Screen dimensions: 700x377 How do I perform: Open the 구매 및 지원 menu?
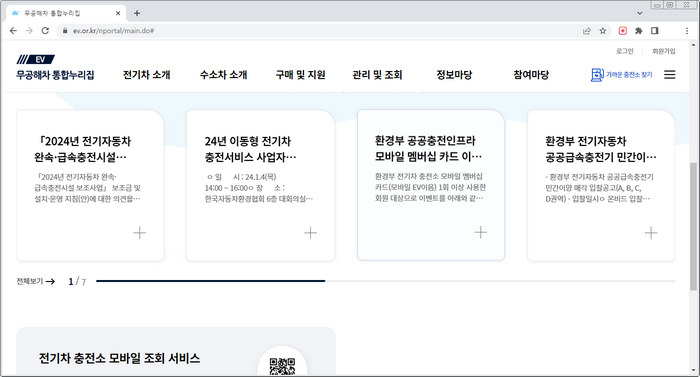click(x=300, y=75)
